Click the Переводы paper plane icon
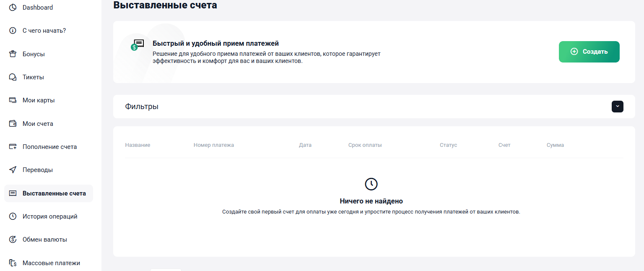This screenshot has height=271, width=644. pos(13,170)
